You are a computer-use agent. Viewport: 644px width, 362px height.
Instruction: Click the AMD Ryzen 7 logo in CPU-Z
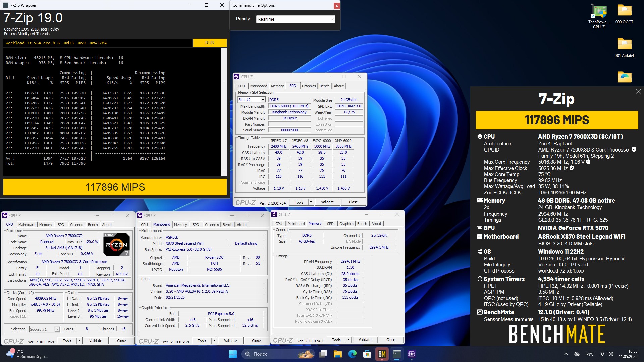[x=116, y=245]
